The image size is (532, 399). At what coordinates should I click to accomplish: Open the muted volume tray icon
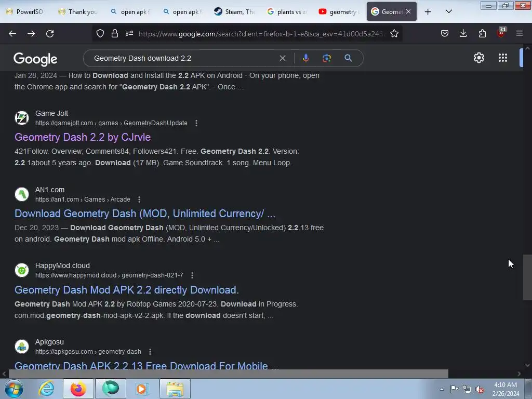pyautogui.click(x=480, y=390)
